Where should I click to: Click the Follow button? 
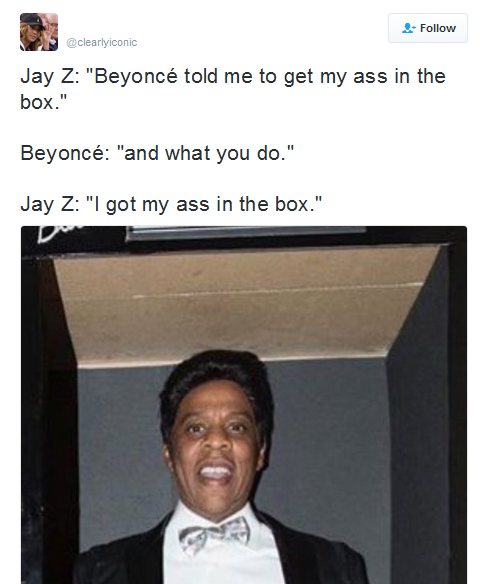click(x=427, y=28)
